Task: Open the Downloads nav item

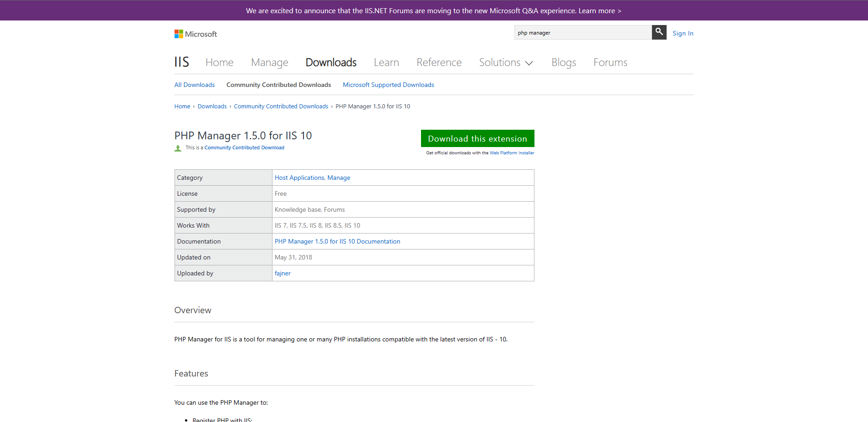Action: click(x=331, y=62)
